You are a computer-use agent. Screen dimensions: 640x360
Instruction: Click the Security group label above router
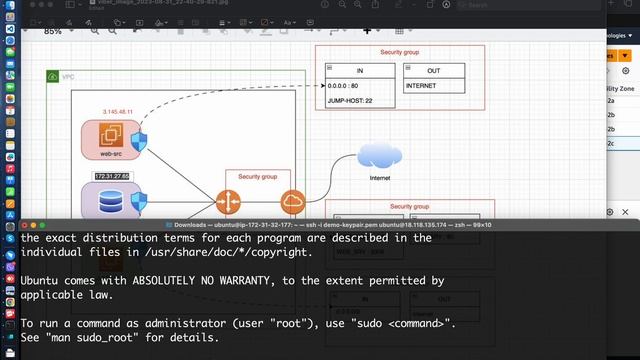pos(258,176)
